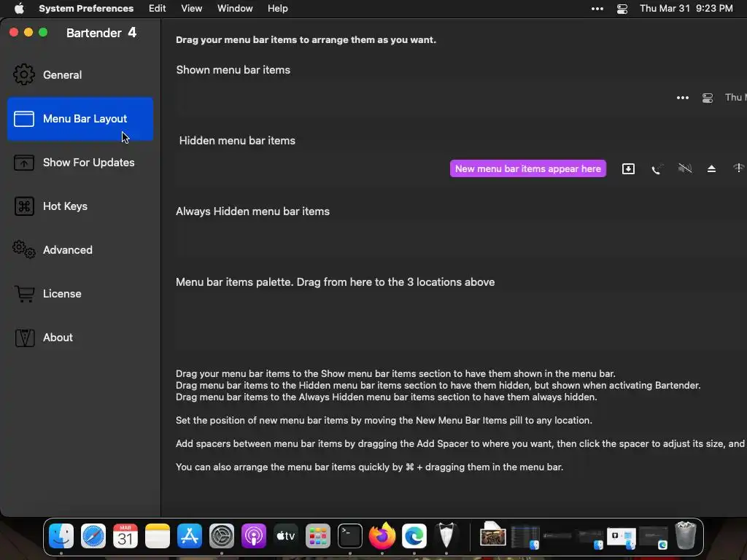The image size is (747, 560).
Task: Launch Microsoft Edge from the Dock
Action: point(414,536)
